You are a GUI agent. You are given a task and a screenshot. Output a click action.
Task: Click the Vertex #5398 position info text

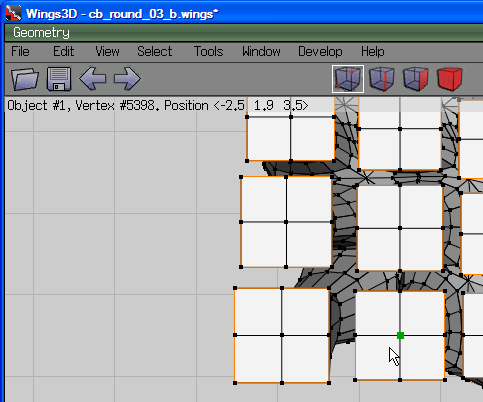[x=157, y=106]
